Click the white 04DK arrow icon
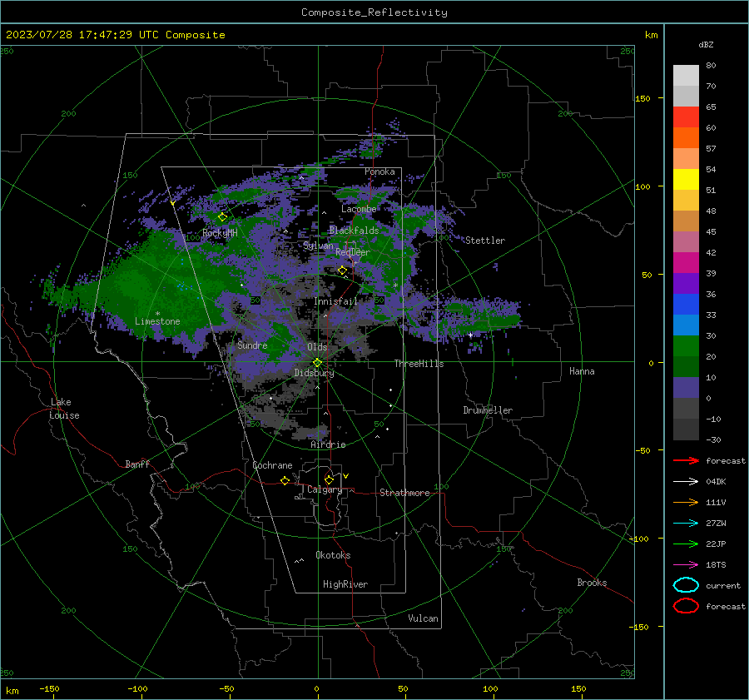 click(686, 481)
